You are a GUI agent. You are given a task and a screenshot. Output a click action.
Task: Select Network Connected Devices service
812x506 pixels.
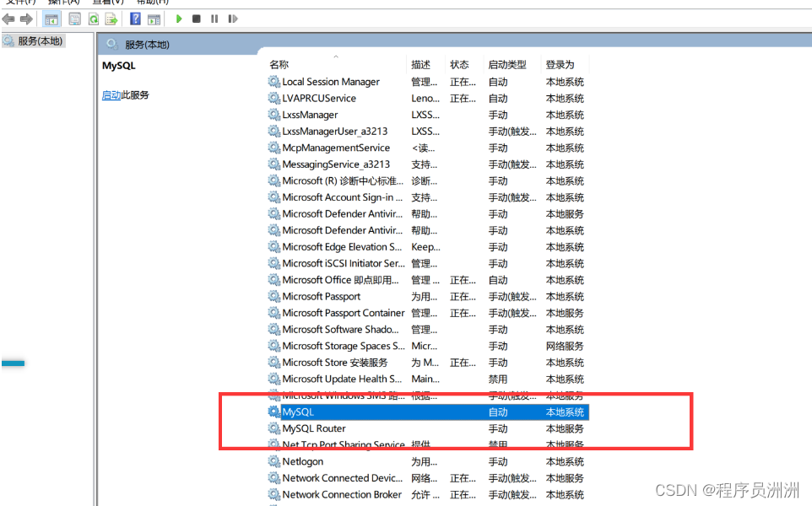tap(343, 478)
